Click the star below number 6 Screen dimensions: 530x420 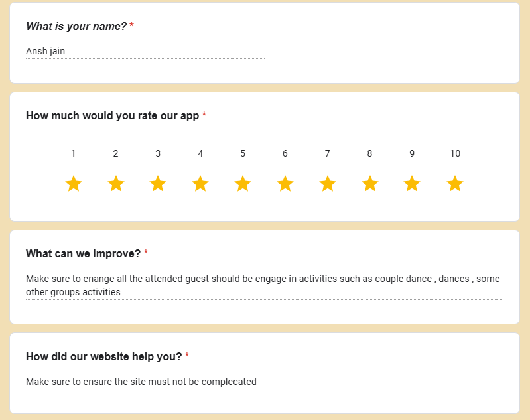[285, 184]
